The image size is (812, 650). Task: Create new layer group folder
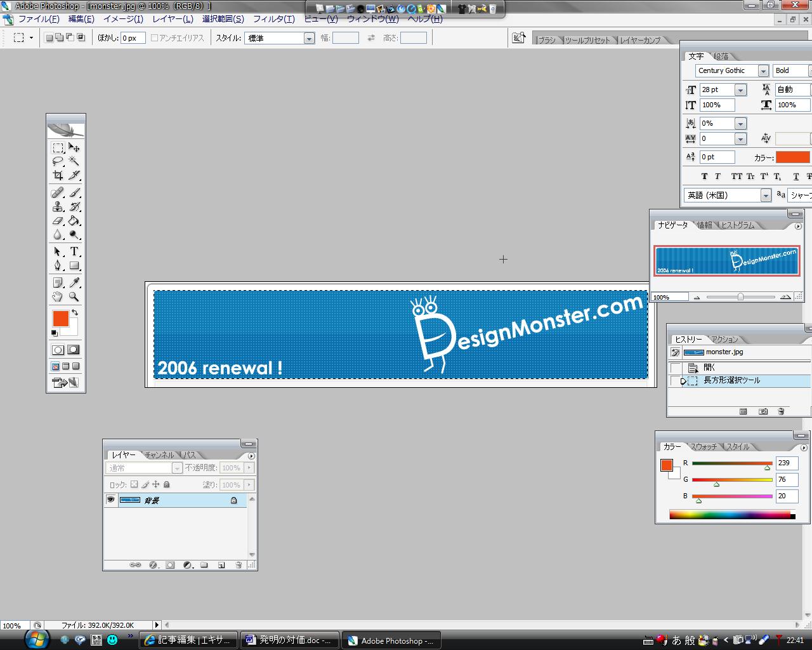[204, 565]
